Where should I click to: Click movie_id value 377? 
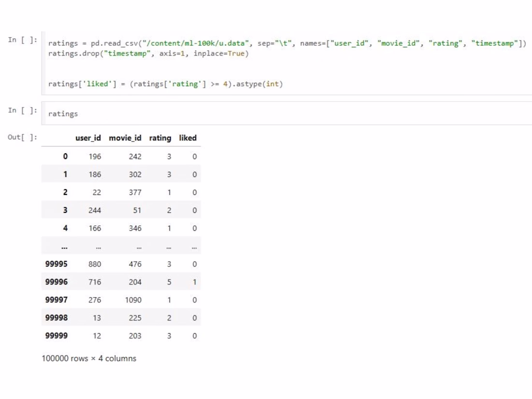pyautogui.click(x=135, y=192)
